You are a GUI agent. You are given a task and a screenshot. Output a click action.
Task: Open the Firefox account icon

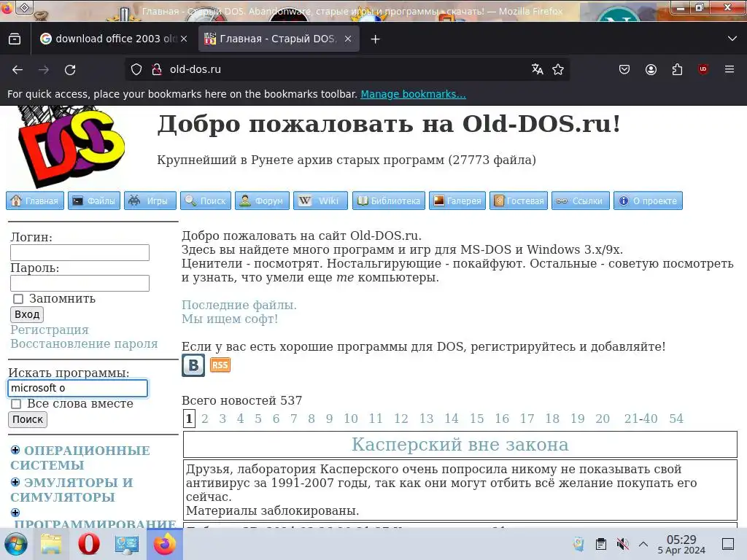pyautogui.click(x=651, y=69)
